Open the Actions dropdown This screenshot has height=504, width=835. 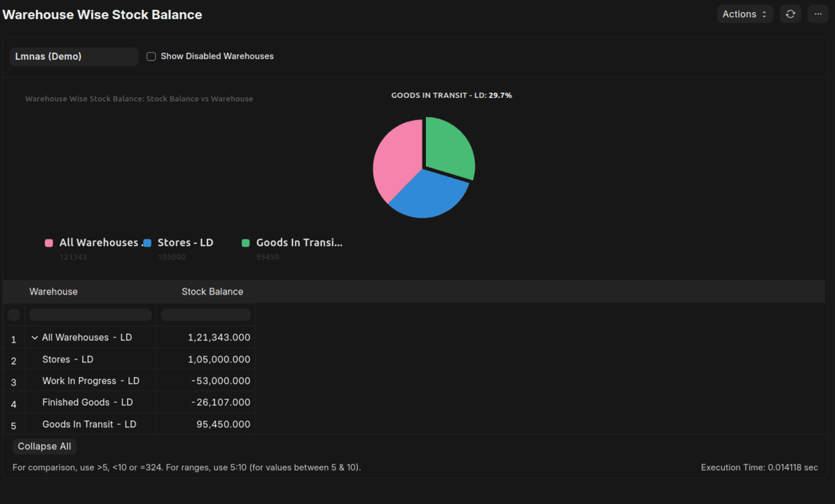[745, 13]
